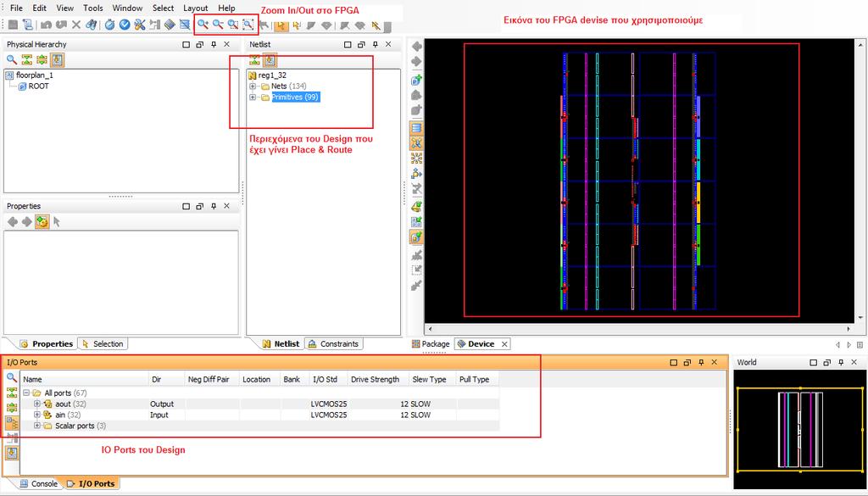This screenshot has width=868, height=496.
Task: Click the Drive Strength column header
Action: click(377, 379)
